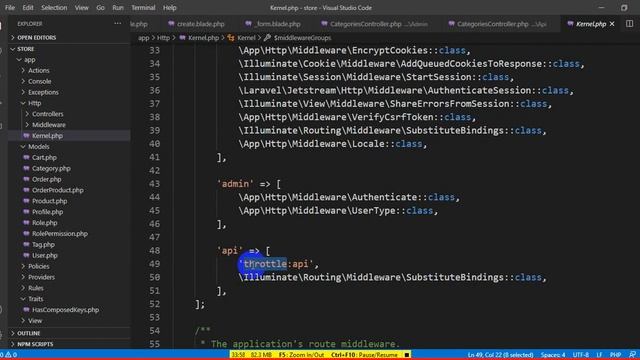Open Cart.php from Models
Image resolution: width=640 pixels, height=360 pixels.
tap(44, 158)
